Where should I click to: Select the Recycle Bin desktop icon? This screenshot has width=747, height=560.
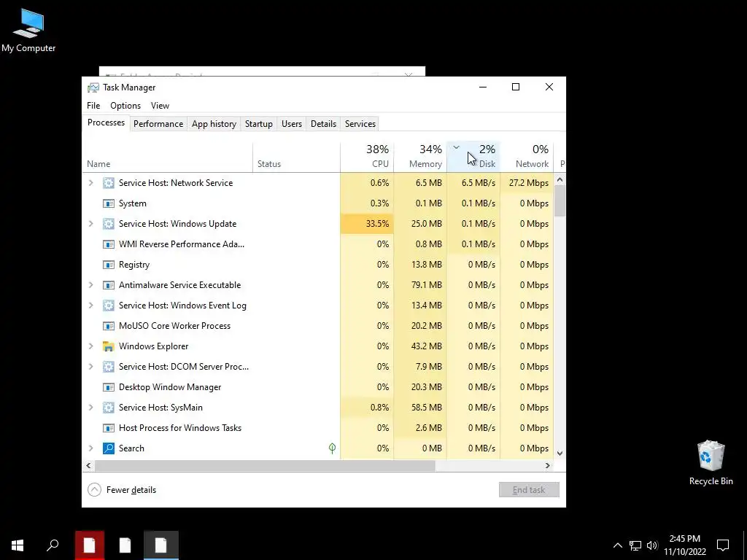tap(711, 462)
